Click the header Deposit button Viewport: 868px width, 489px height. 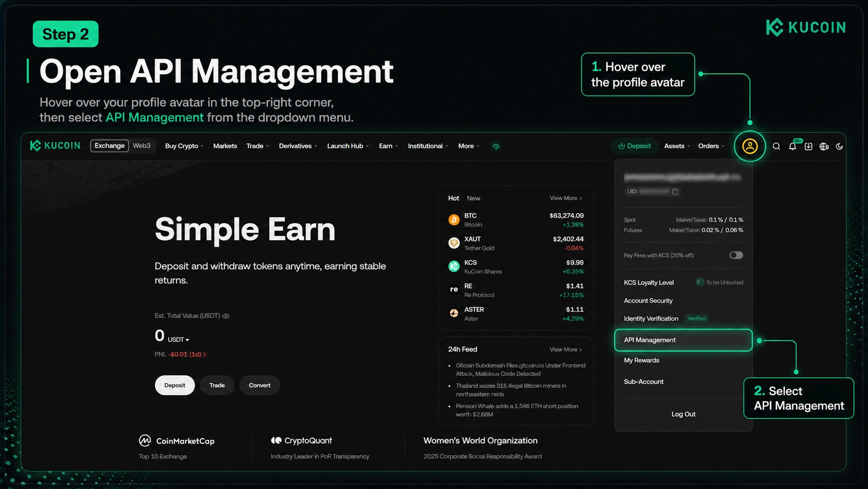point(634,146)
